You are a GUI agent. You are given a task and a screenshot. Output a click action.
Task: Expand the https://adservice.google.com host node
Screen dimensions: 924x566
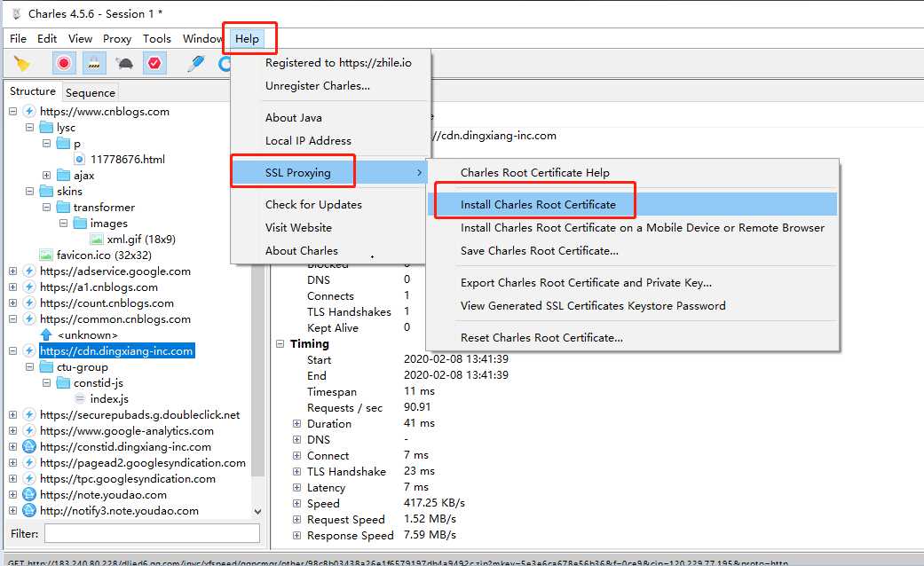(12, 271)
